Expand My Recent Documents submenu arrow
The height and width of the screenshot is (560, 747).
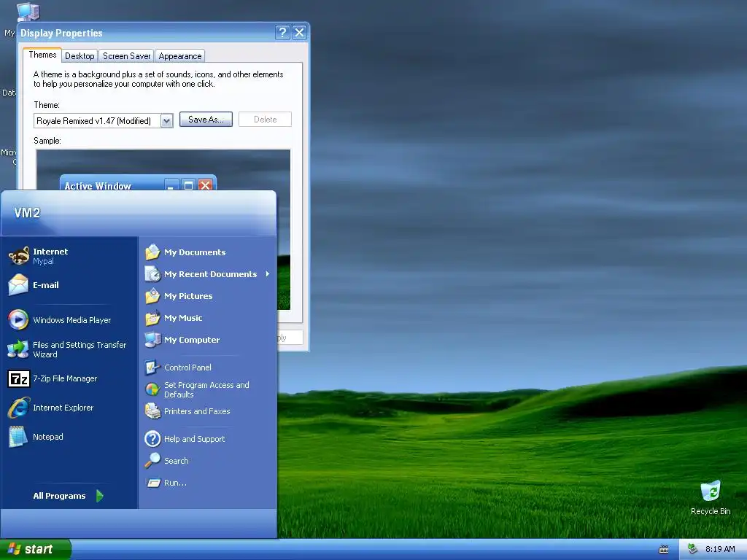pyautogui.click(x=268, y=274)
